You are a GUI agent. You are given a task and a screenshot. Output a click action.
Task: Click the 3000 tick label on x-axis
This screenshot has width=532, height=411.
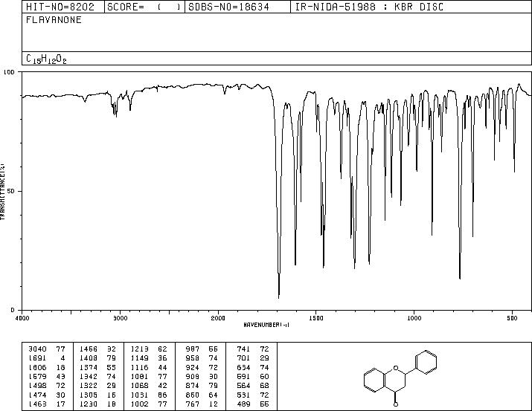click(x=120, y=318)
